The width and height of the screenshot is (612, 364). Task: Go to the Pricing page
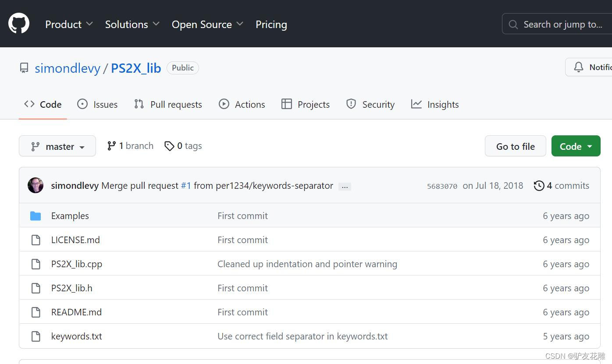coord(271,25)
